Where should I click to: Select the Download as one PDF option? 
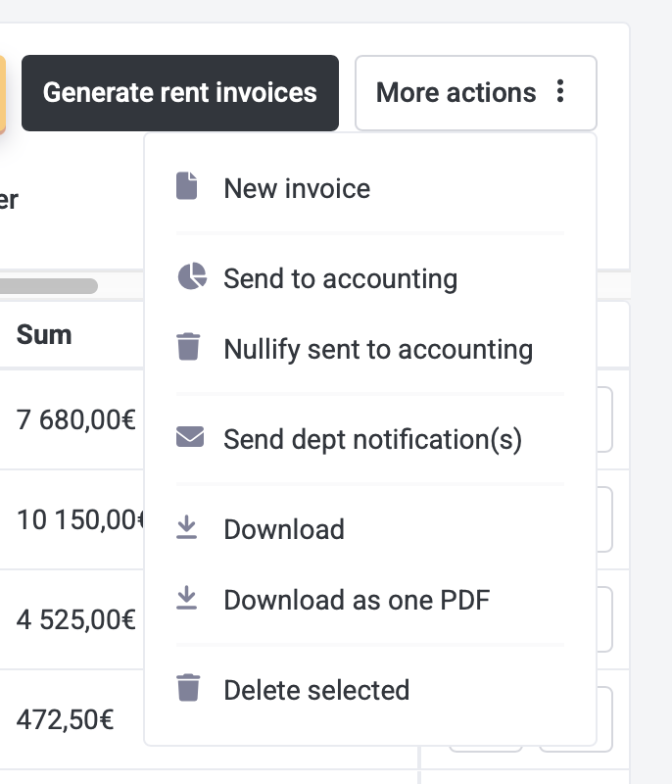(x=357, y=600)
